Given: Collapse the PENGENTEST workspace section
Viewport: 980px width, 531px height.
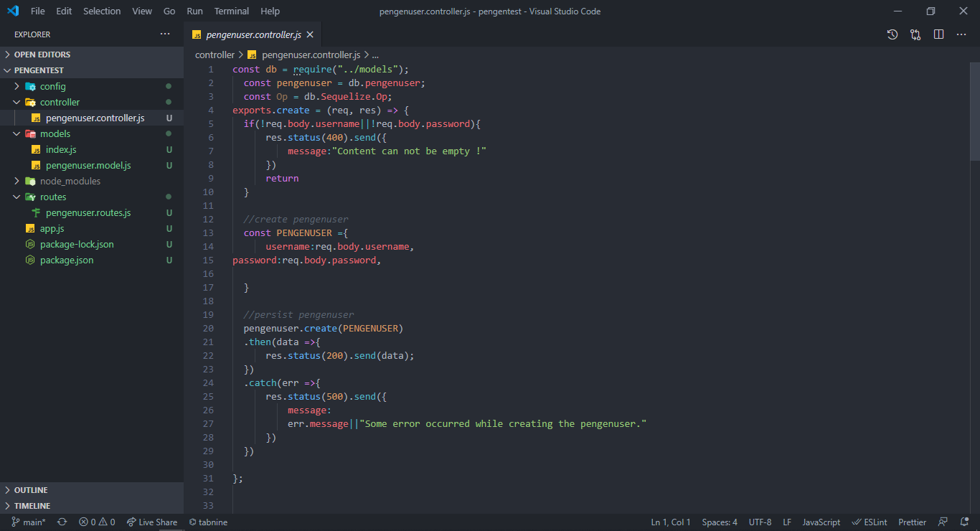Looking at the screenshot, I should click(92, 70).
